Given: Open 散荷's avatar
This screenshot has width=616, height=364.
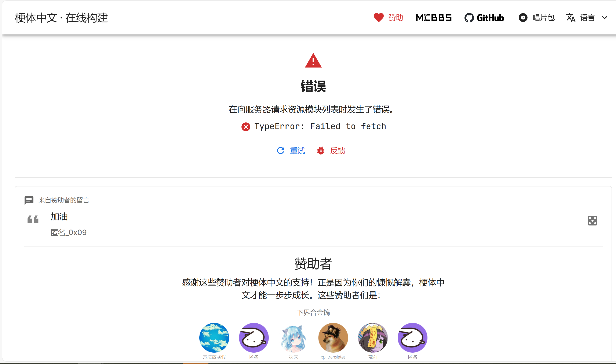Looking at the screenshot, I should [373, 338].
